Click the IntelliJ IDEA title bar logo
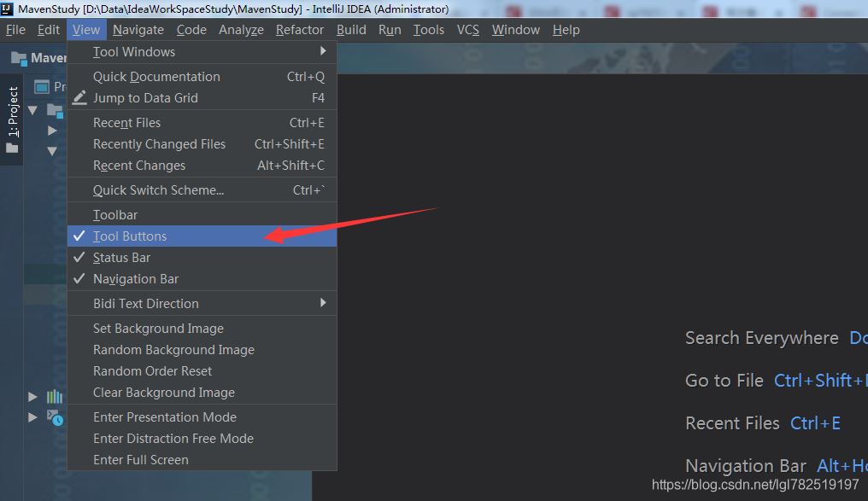Screen dimensions: 868x501 tap(7, 9)
